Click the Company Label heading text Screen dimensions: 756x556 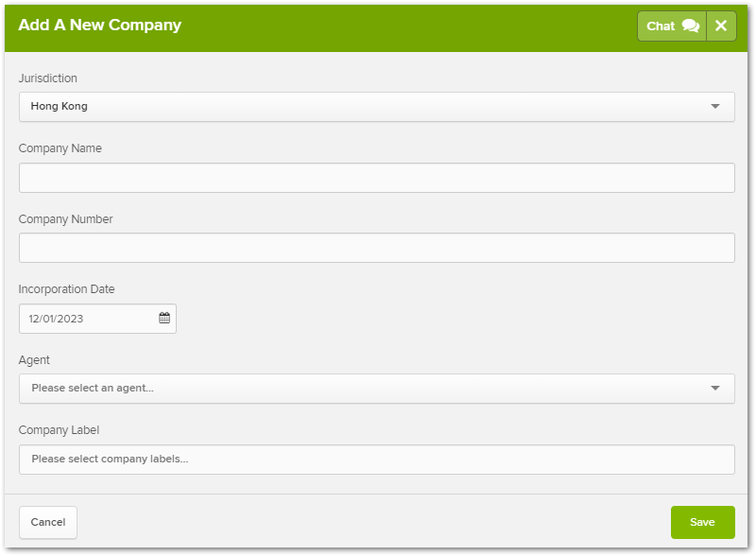[59, 430]
